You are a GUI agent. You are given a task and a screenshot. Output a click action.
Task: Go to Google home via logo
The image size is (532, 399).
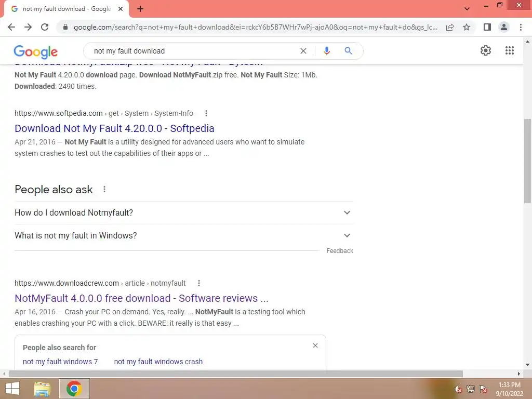[36, 51]
